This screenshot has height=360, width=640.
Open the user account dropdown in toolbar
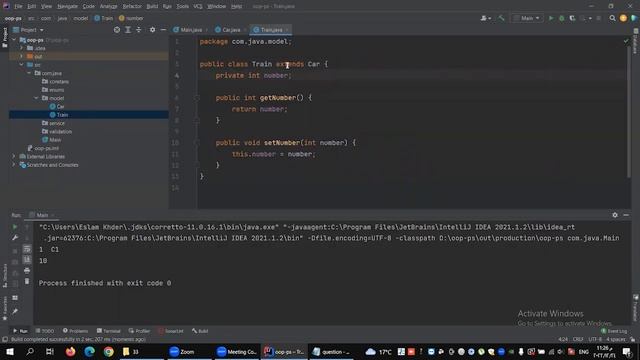point(485,18)
